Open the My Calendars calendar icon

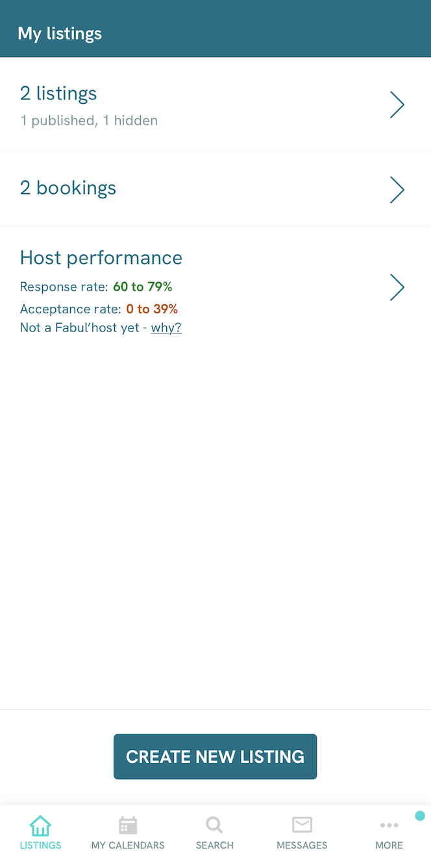[128, 825]
